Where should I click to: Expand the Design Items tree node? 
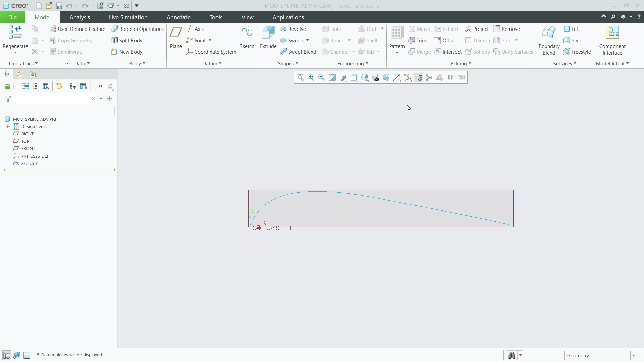click(x=8, y=127)
